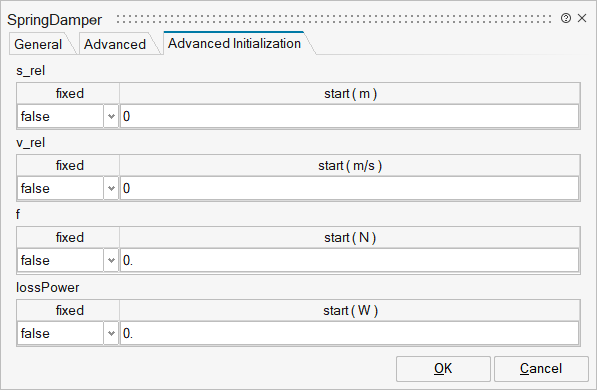The width and height of the screenshot is (597, 390).
Task: Click the v_rel start (m/s) input field
Action: tap(350, 188)
